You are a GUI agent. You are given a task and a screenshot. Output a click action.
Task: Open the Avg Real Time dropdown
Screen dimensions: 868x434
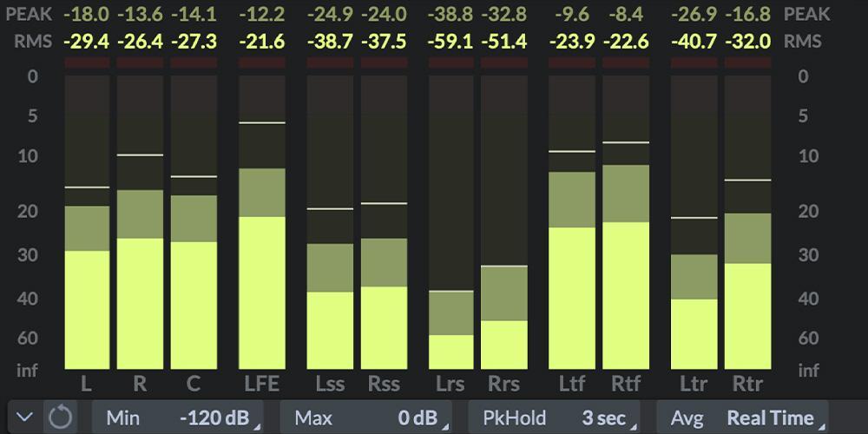pyautogui.click(x=742, y=418)
